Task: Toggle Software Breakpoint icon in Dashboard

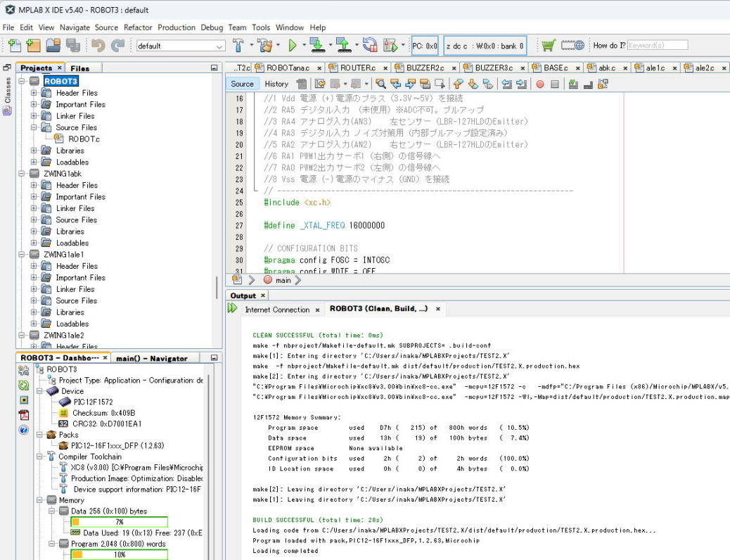Action: coord(23,400)
